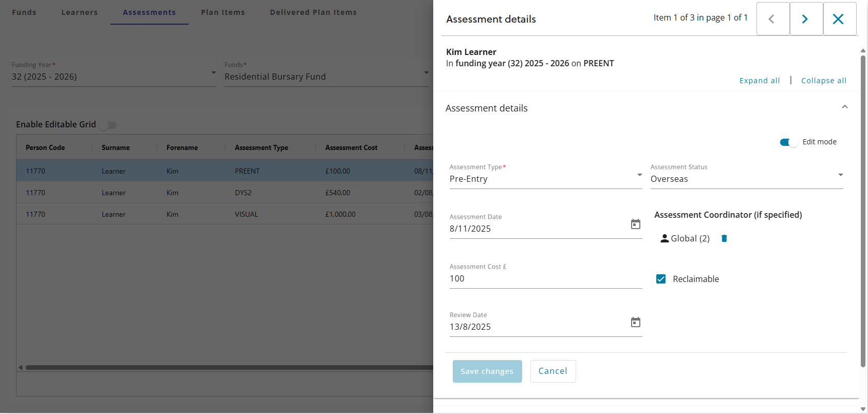Image resolution: width=868 pixels, height=414 pixels.
Task: Delete the Global (2) coordinator
Action: [x=724, y=238]
